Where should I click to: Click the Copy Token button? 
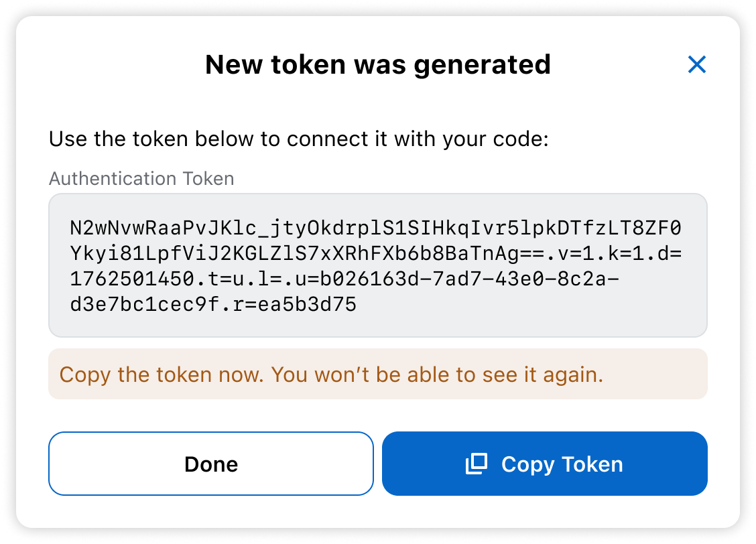coord(544,463)
